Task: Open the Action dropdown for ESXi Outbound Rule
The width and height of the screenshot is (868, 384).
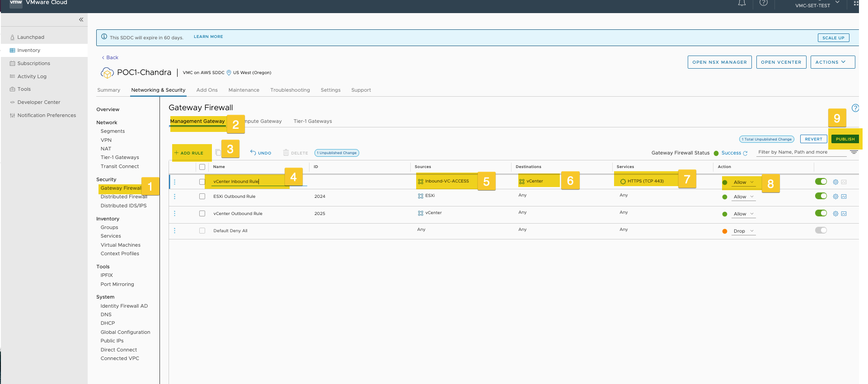Action: pos(744,197)
